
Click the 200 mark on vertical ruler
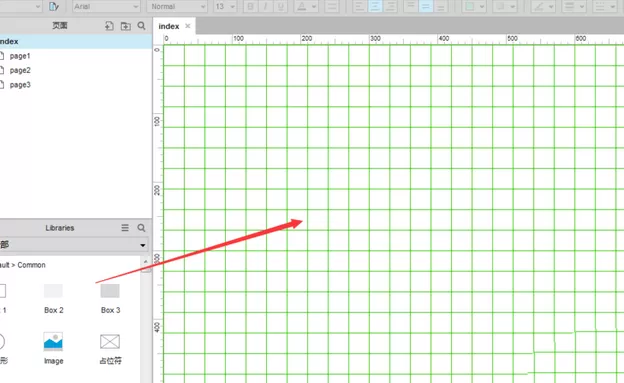click(157, 190)
